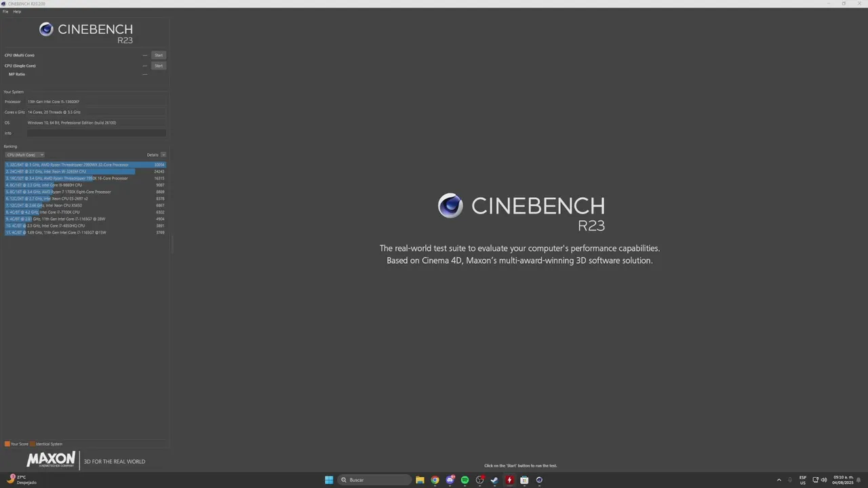Click the Cinebench sphere logo in sidebar
The width and height of the screenshot is (868, 488).
pos(46,29)
